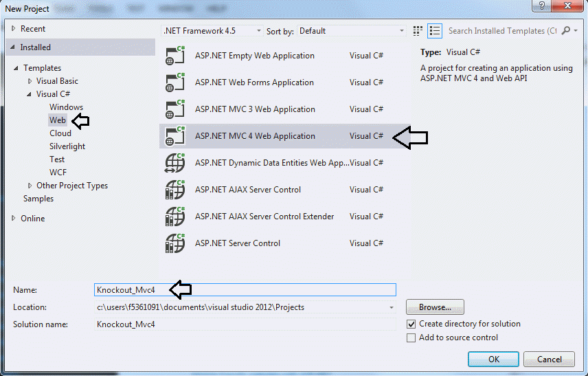
Task: Expand the Other Project Types node
Action: point(30,186)
